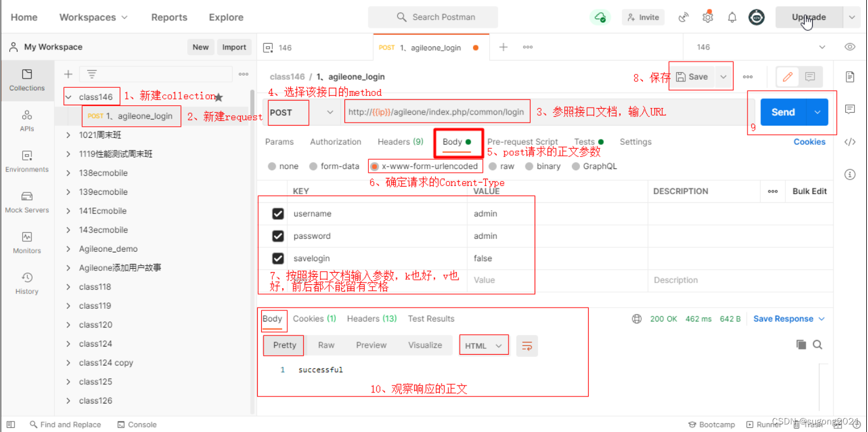Click the Send button
The image size is (868, 432).
coord(783,112)
